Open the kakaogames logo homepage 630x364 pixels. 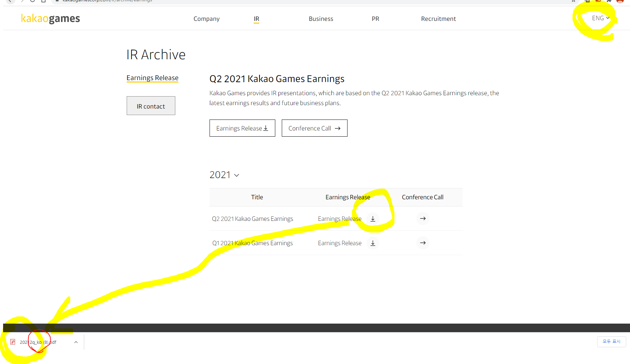50,18
